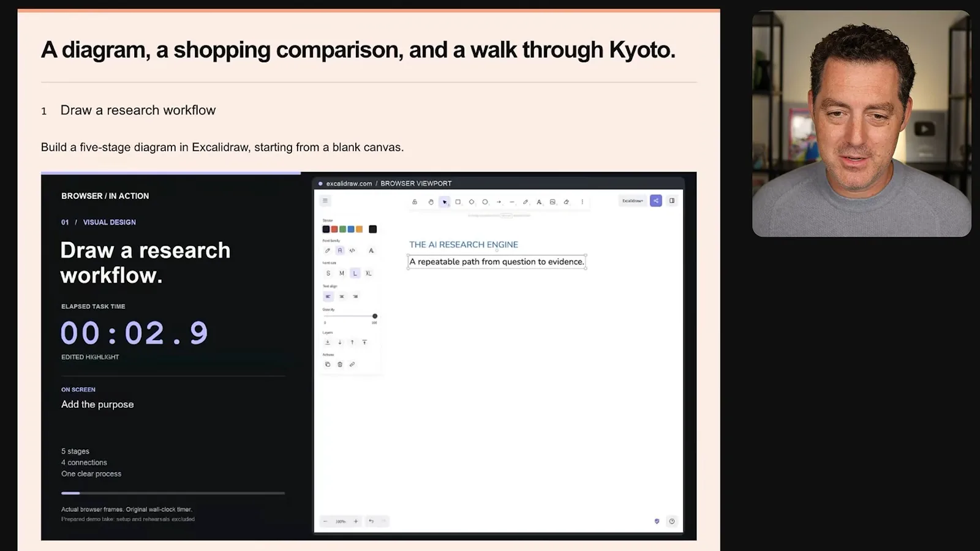Screen dimensions: 980x551
Task: Choose the normal font family option
Action: [x=340, y=250]
